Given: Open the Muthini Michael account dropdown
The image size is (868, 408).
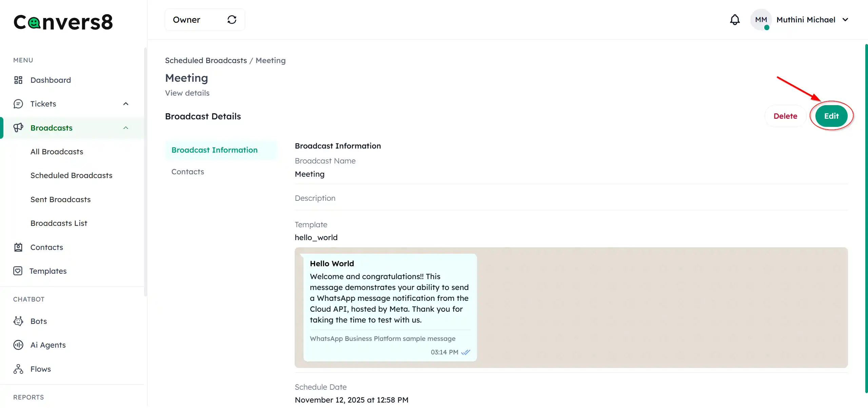Looking at the screenshot, I should 845,20.
